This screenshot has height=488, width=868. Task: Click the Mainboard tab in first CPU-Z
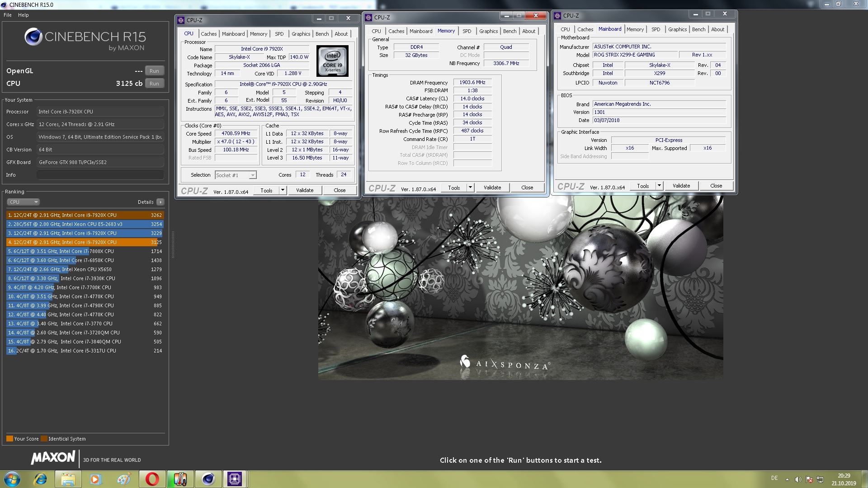tap(233, 34)
